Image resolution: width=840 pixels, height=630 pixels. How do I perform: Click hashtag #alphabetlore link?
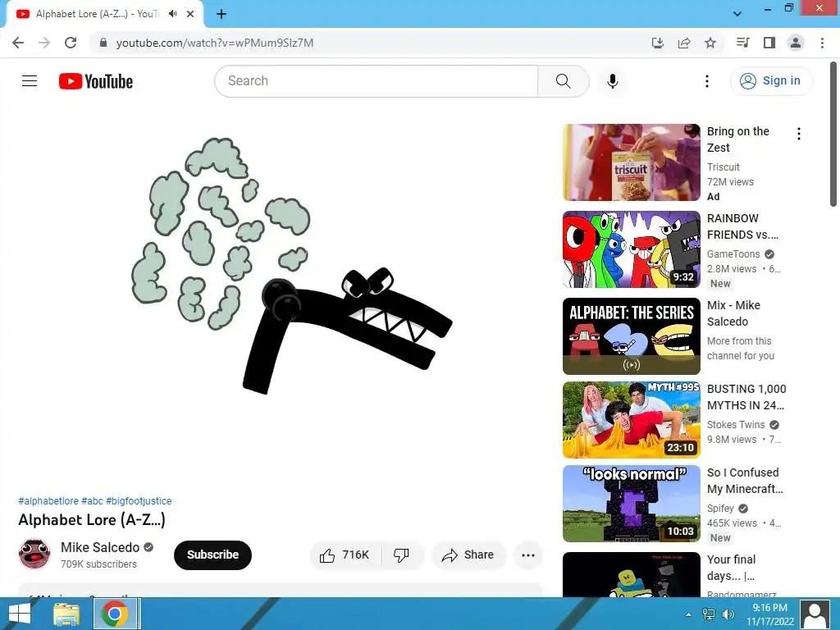click(48, 501)
